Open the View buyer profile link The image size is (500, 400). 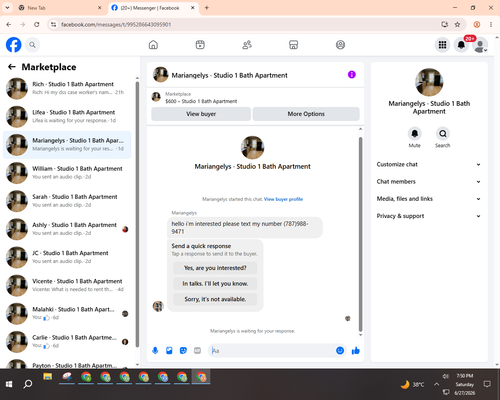click(x=283, y=199)
